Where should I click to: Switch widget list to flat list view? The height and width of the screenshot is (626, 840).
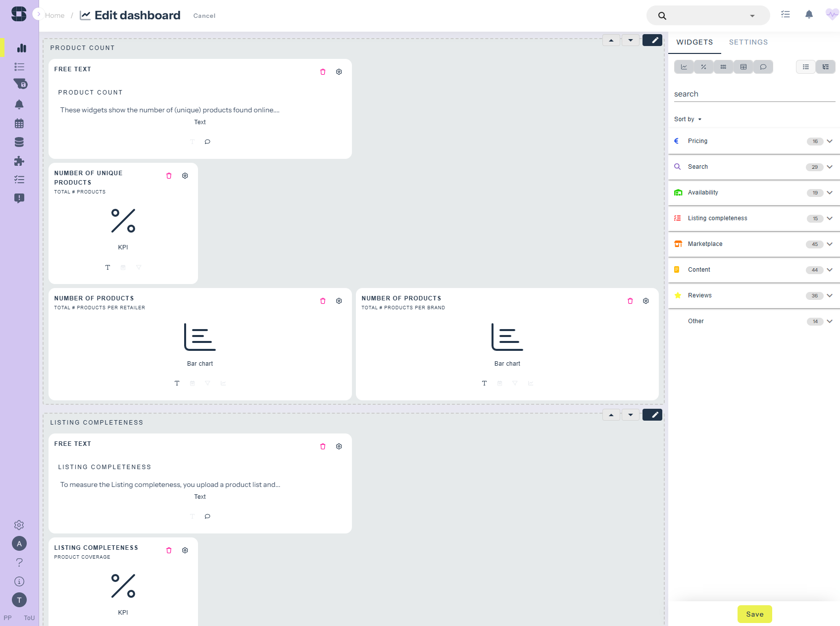[806, 67]
